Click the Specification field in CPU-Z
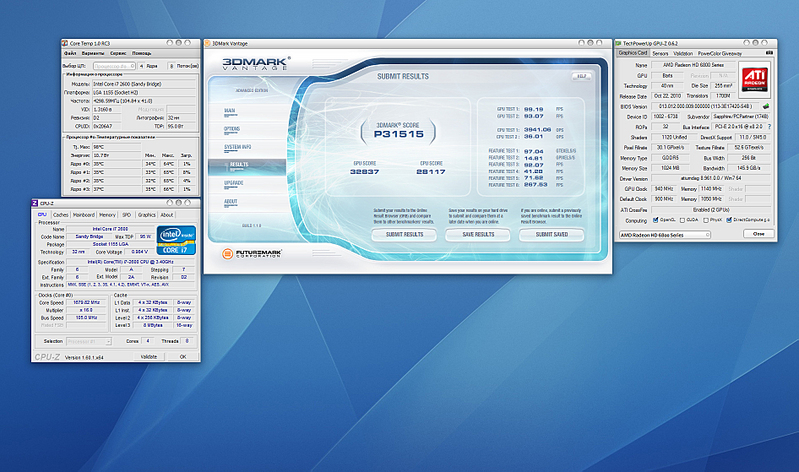Image resolution: width=799 pixels, height=472 pixels. coord(130,262)
